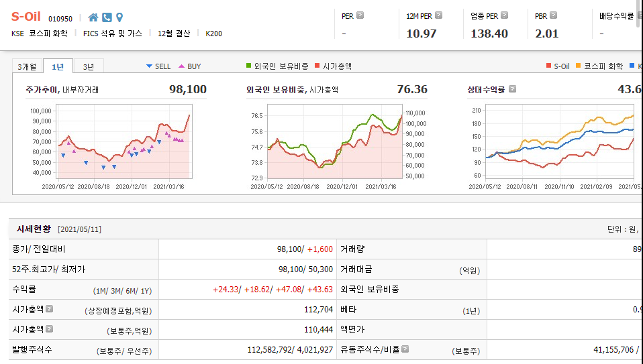643x364 pixels.
Task: Click the market cap value 112,704
Action: pyautogui.click(x=318, y=310)
